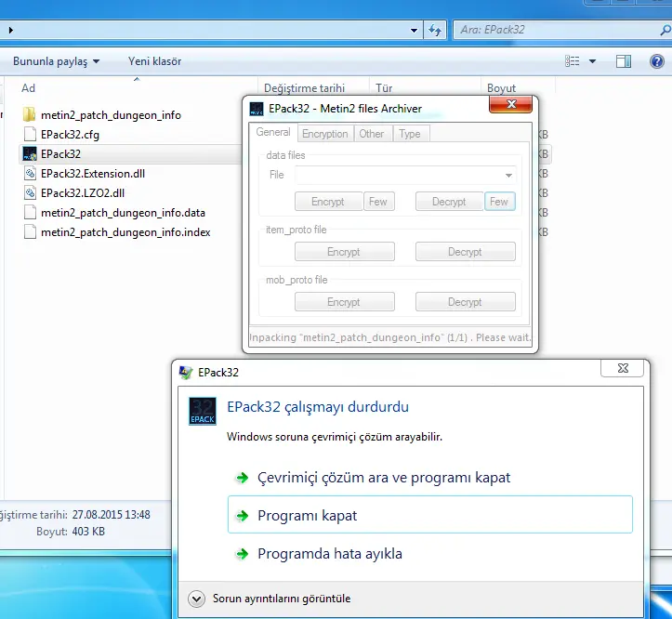Select the EPack32.LZO2.dll file icon
The width and height of the screenshot is (672, 619).
[x=29, y=193]
